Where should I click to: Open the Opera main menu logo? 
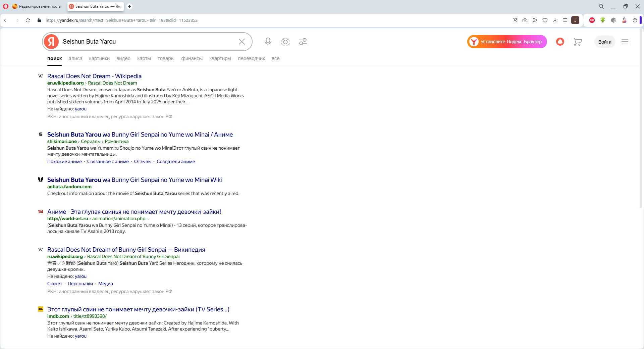[x=6, y=6]
